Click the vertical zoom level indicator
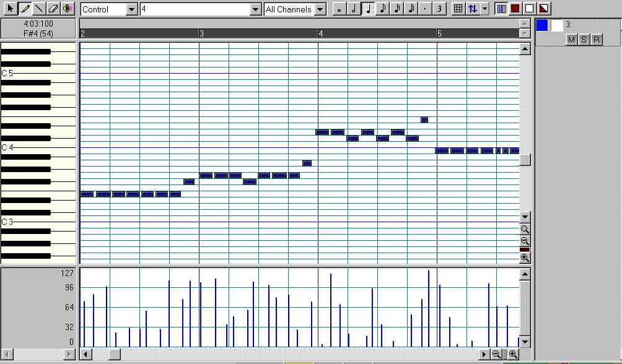Viewport: 622px width, 364px height. point(524,249)
